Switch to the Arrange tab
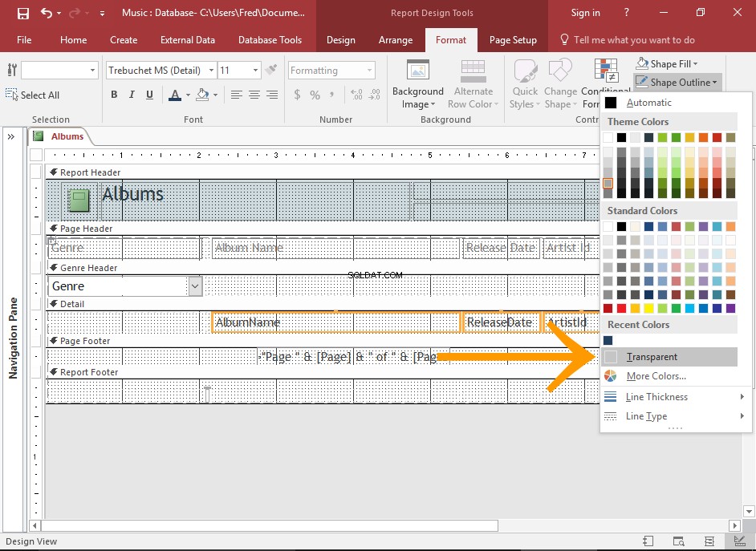The height and width of the screenshot is (551, 756). point(396,40)
